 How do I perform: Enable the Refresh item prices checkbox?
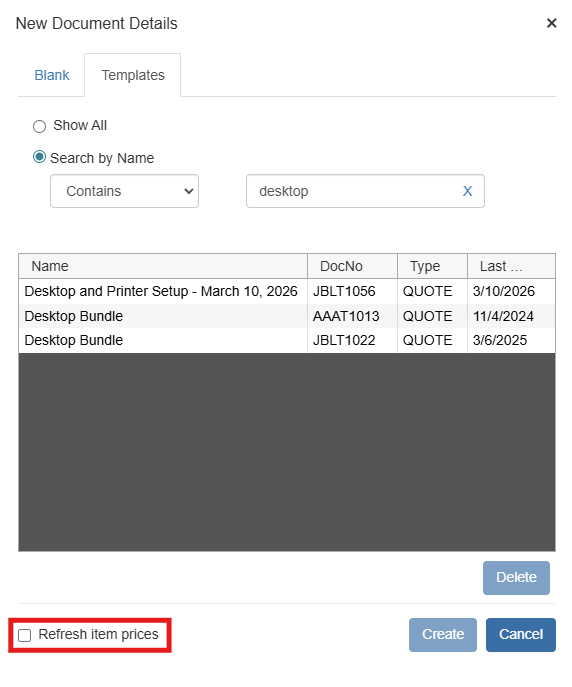tap(25, 635)
